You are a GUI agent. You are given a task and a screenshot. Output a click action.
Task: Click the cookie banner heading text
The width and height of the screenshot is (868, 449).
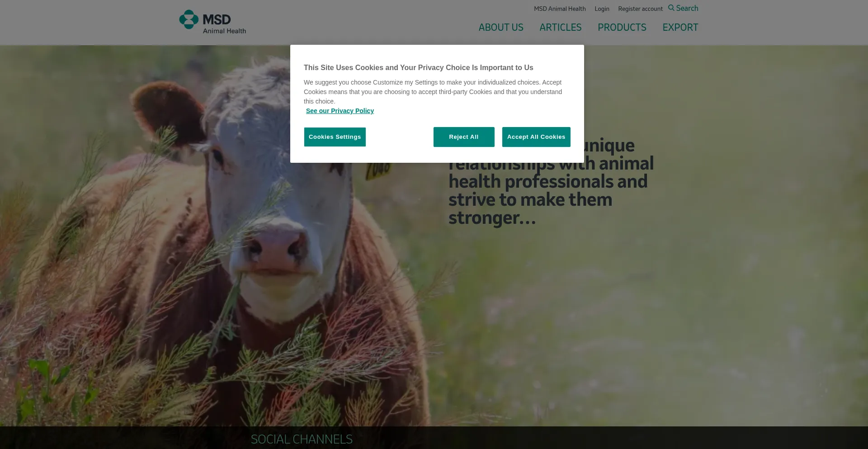tap(419, 68)
